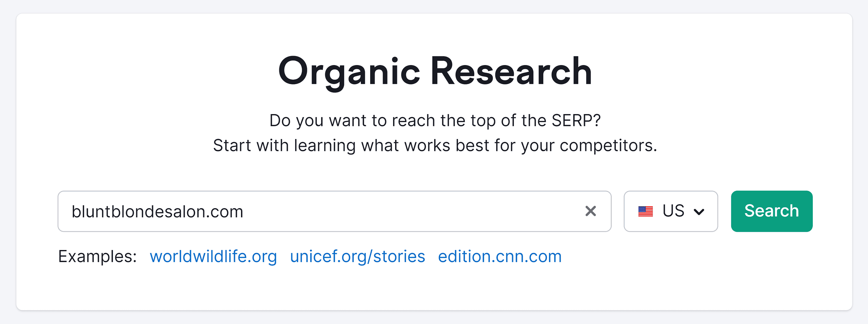Select the clear cross icon inside search field
This screenshot has width=868, height=324.
pyautogui.click(x=592, y=211)
